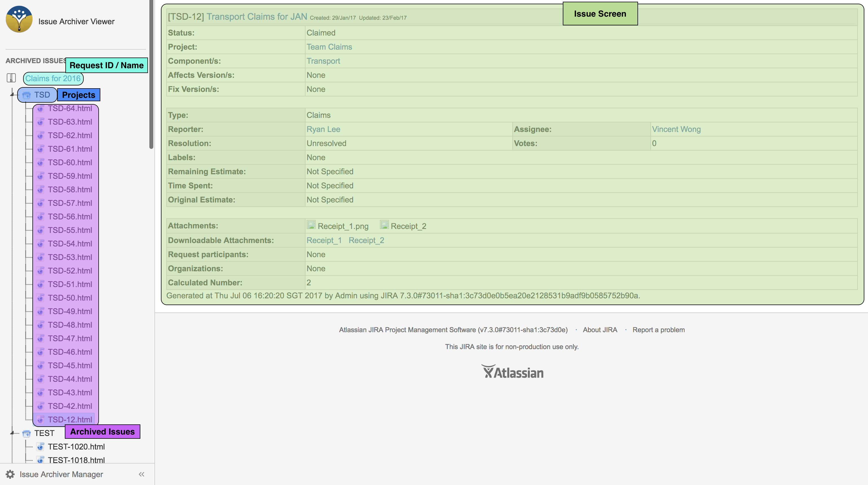Click the Receipt_2 attachment image icon
Image resolution: width=868 pixels, height=485 pixels.
click(x=384, y=225)
